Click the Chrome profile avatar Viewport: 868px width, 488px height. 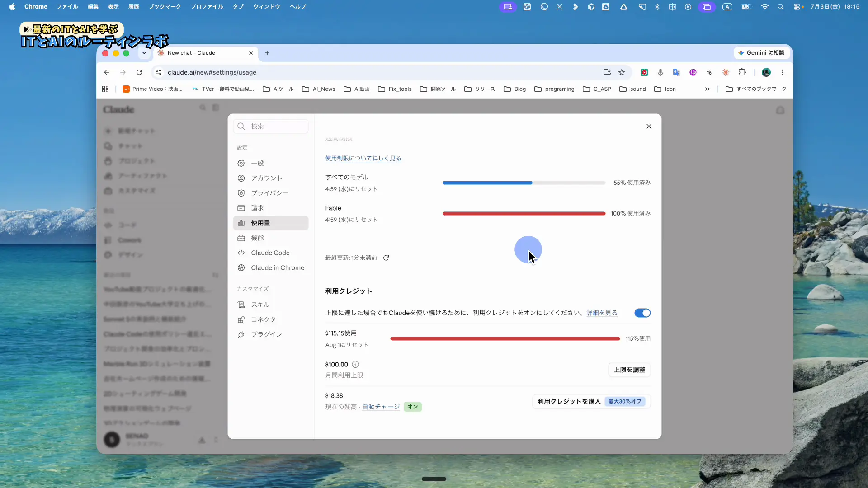(766, 72)
